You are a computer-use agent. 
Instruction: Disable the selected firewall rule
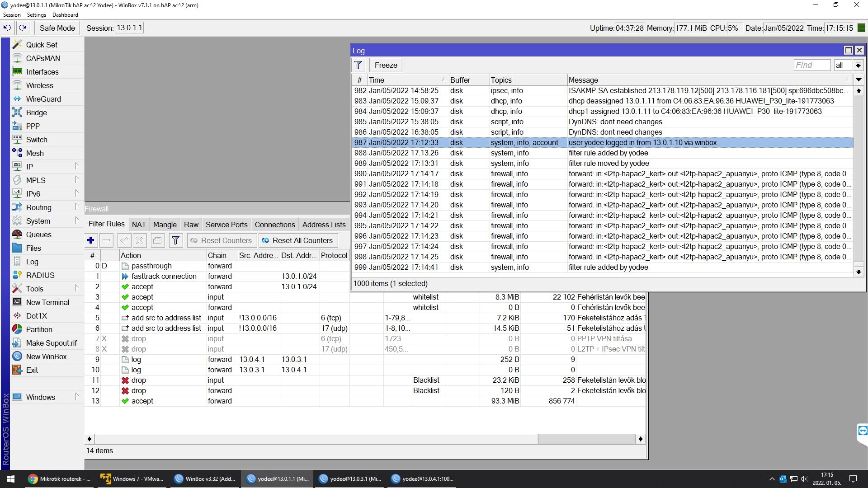click(x=139, y=240)
